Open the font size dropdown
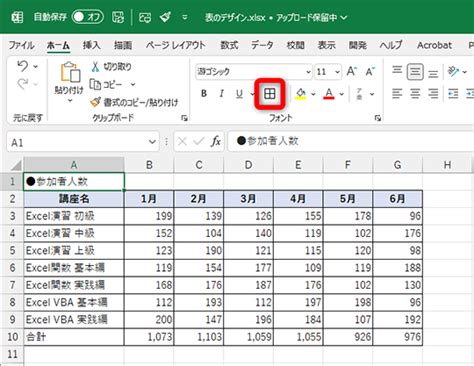The height and width of the screenshot is (366, 474). point(337,72)
